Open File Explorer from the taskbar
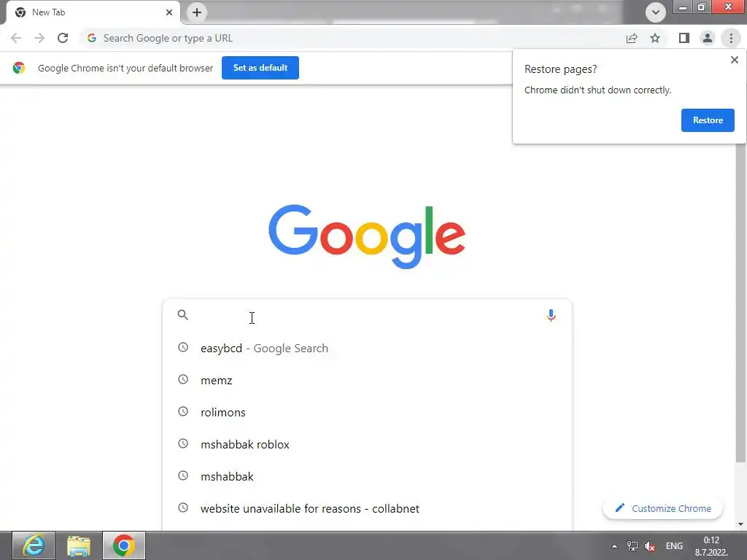The width and height of the screenshot is (747, 560). 79,545
